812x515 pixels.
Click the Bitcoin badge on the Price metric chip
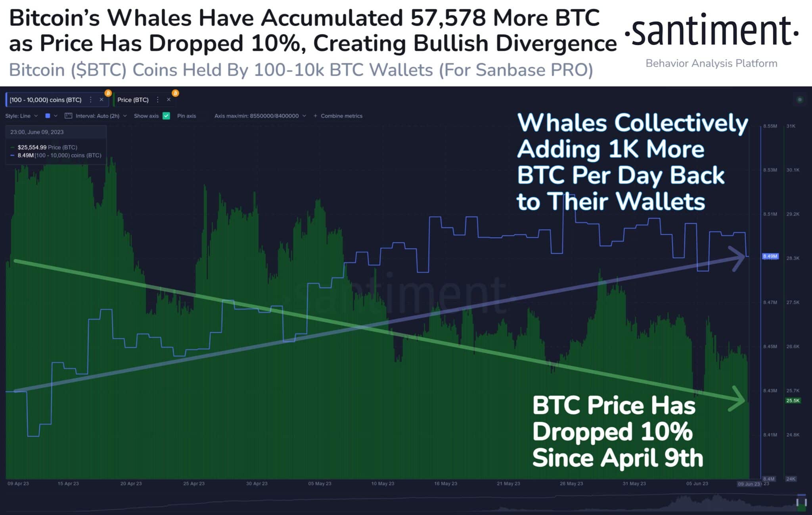(175, 93)
